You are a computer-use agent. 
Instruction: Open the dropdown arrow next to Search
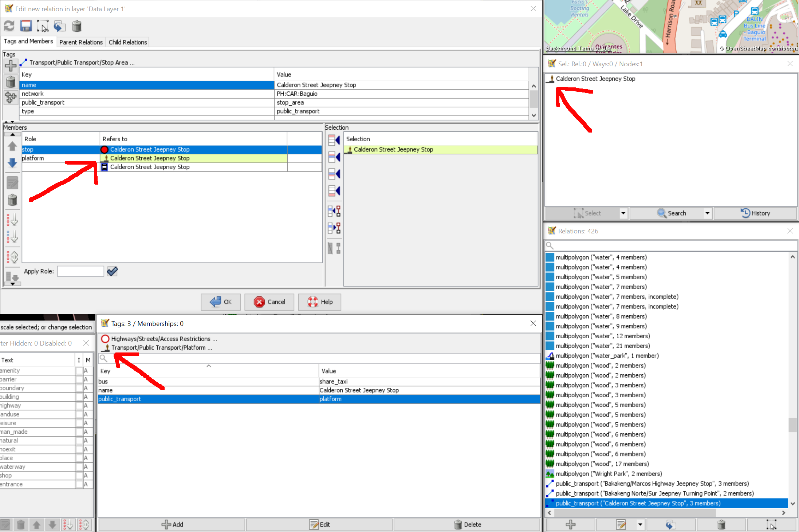point(707,213)
